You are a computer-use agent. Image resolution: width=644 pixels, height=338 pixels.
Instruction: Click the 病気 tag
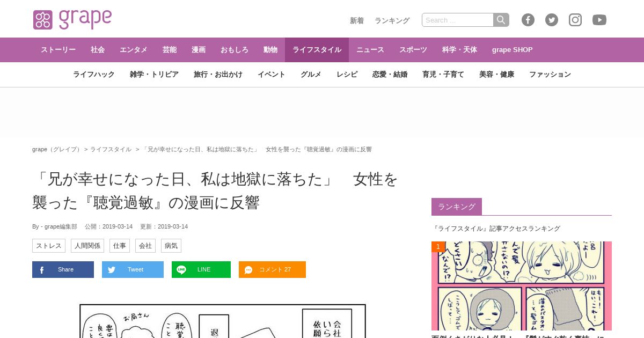coord(171,246)
